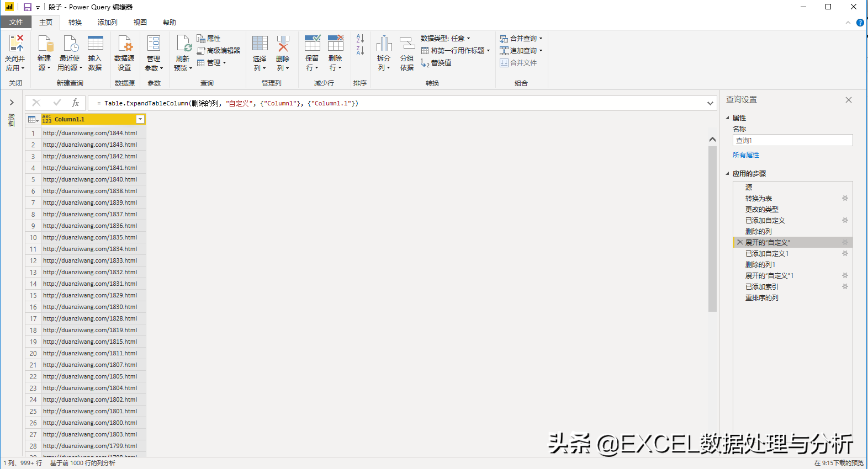868x469 pixels.
Task: Select the 删除的列 step
Action: [792, 231]
